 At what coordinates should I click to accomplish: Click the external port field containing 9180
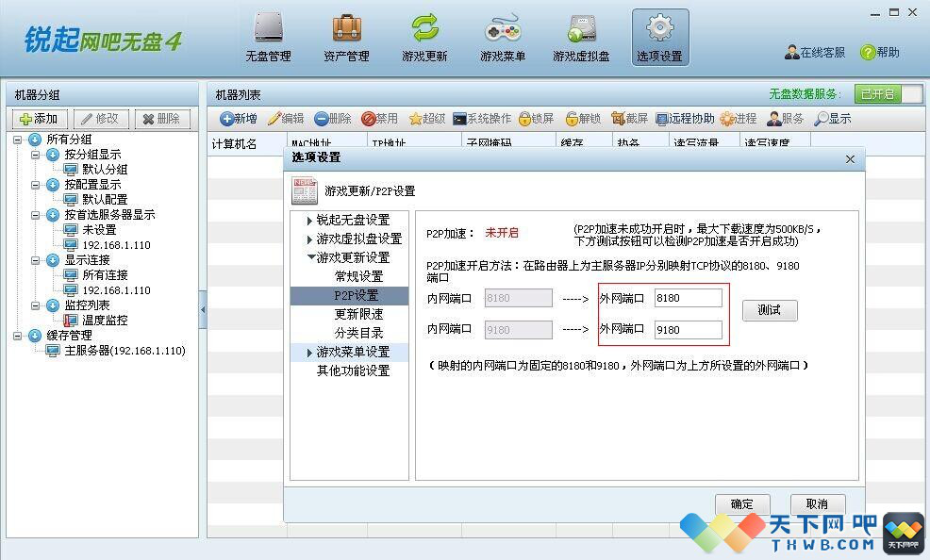tap(688, 330)
